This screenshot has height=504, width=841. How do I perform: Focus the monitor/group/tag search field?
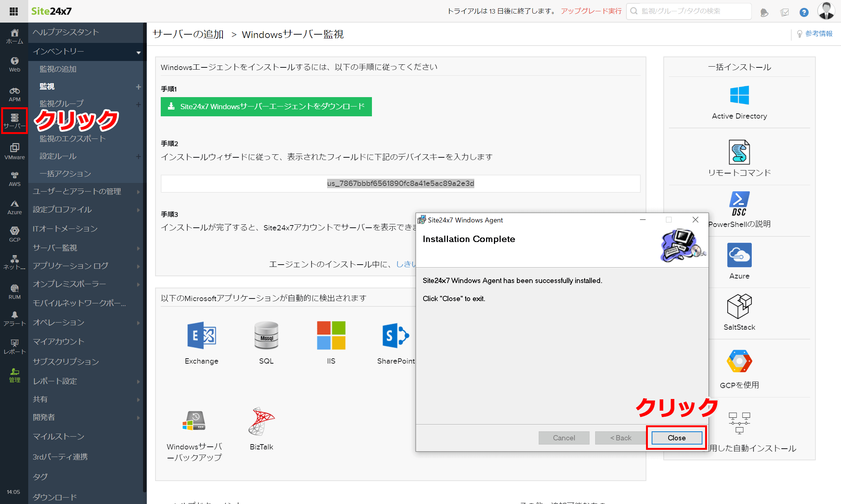point(689,11)
